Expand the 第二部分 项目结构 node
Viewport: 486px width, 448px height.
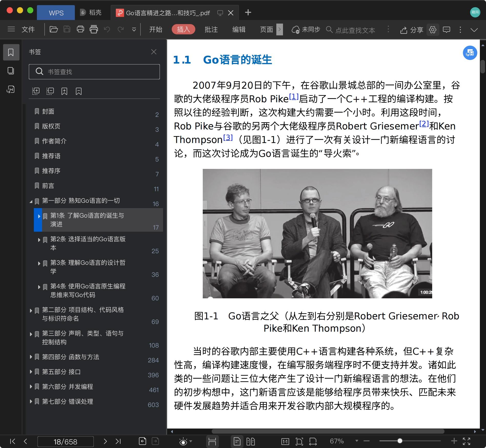(x=31, y=311)
